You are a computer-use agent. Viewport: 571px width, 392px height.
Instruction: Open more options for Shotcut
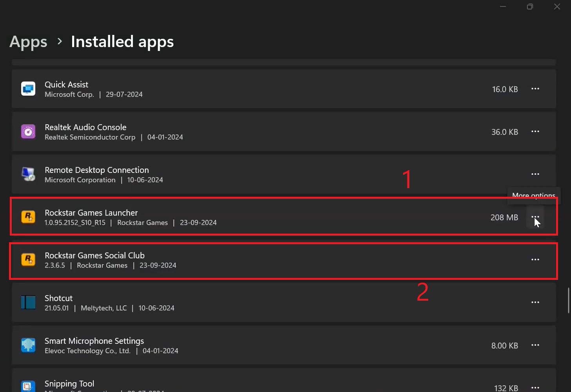[535, 302]
